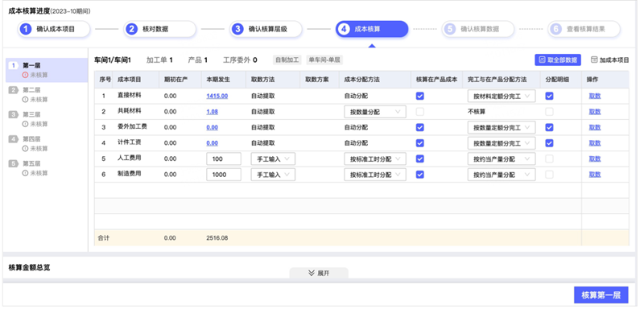644x313 pixels.
Task: Click 取数 link for 直接材料
Action: (x=595, y=96)
